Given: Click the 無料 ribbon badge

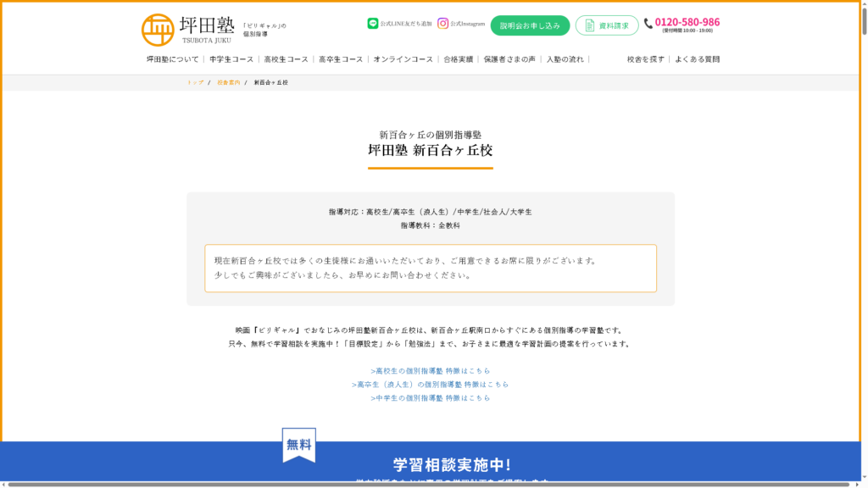Looking at the screenshot, I should [298, 445].
